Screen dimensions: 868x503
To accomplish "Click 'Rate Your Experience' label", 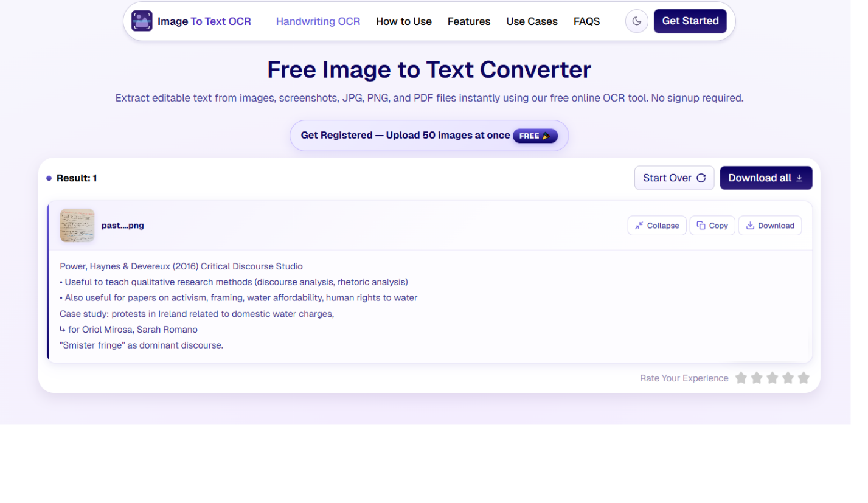I will [x=684, y=378].
